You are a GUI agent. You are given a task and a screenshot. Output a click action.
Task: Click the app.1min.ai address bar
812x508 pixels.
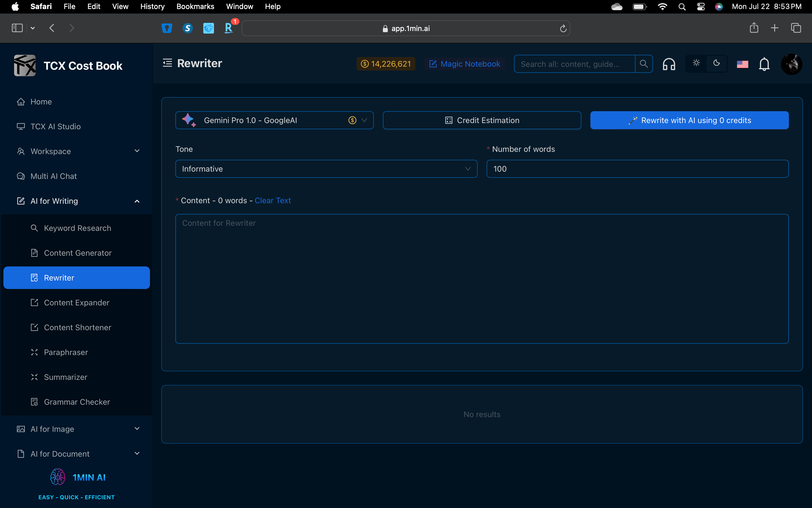click(406, 29)
